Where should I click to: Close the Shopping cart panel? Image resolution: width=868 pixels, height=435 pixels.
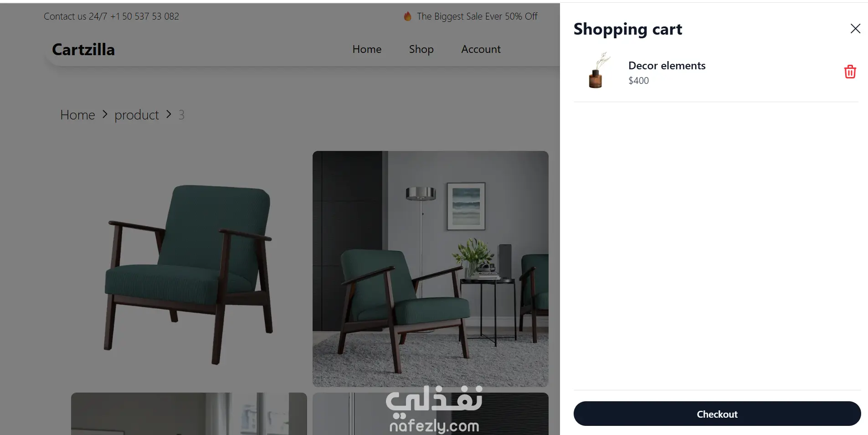pos(855,29)
